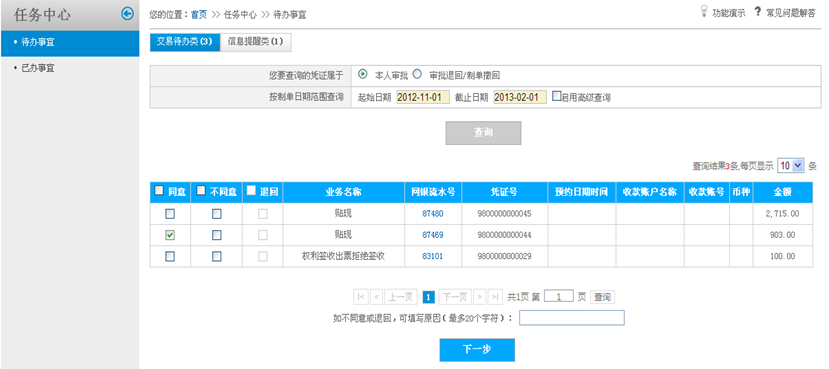Open 待办事宜 in sidebar
The height and width of the screenshot is (369, 829).
tap(70, 43)
